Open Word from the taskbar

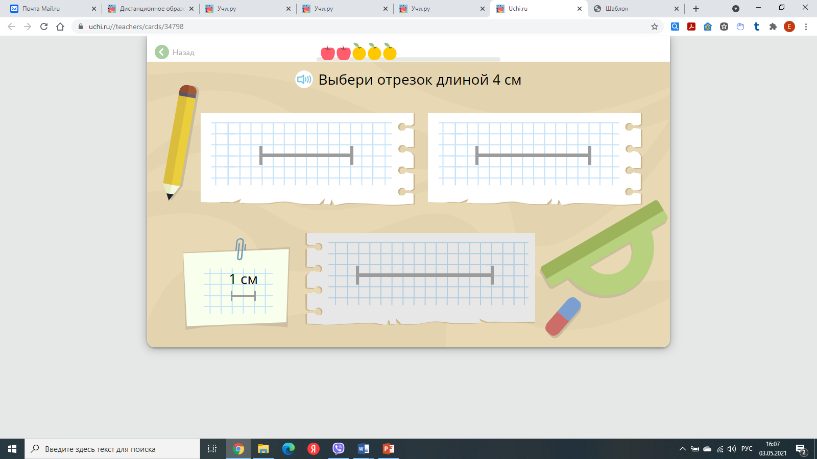click(363, 449)
